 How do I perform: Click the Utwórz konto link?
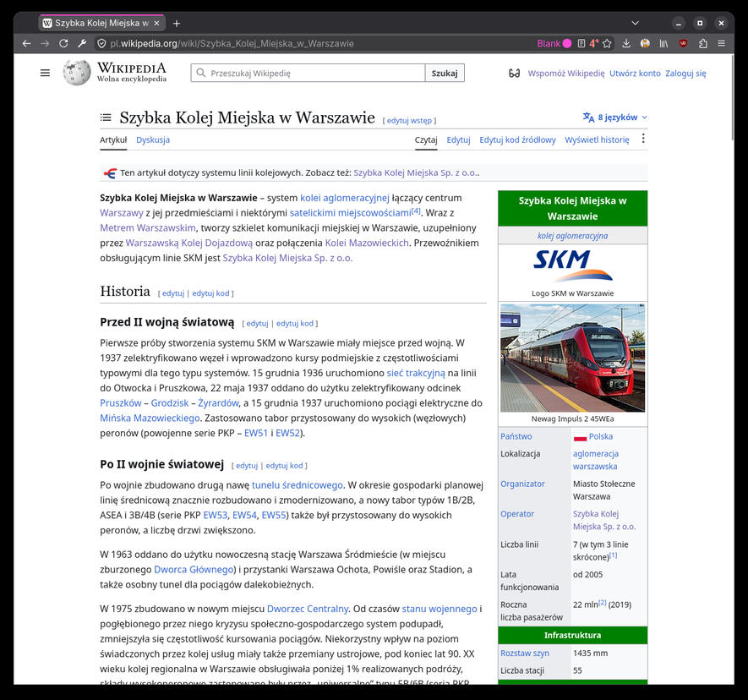[x=635, y=73]
